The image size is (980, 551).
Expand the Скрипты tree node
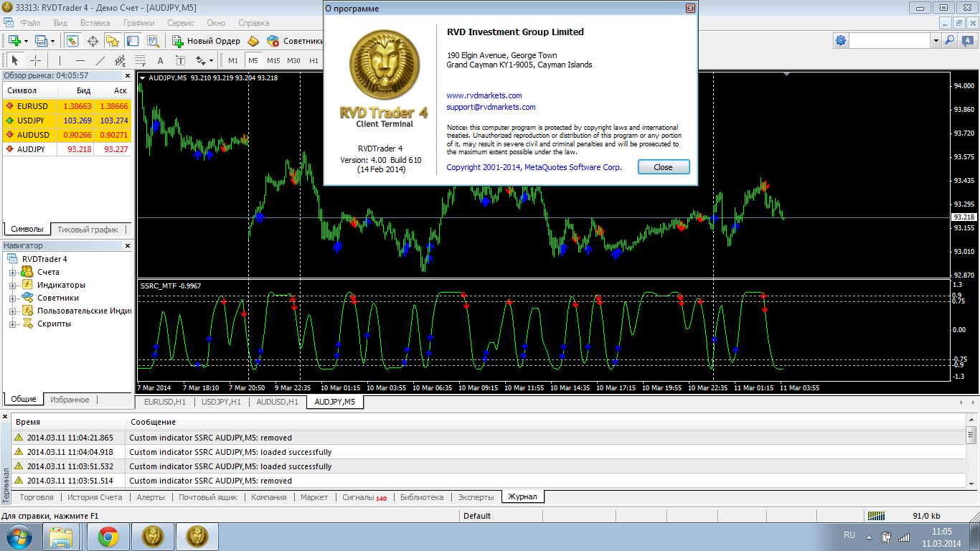[x=12, y=324]
